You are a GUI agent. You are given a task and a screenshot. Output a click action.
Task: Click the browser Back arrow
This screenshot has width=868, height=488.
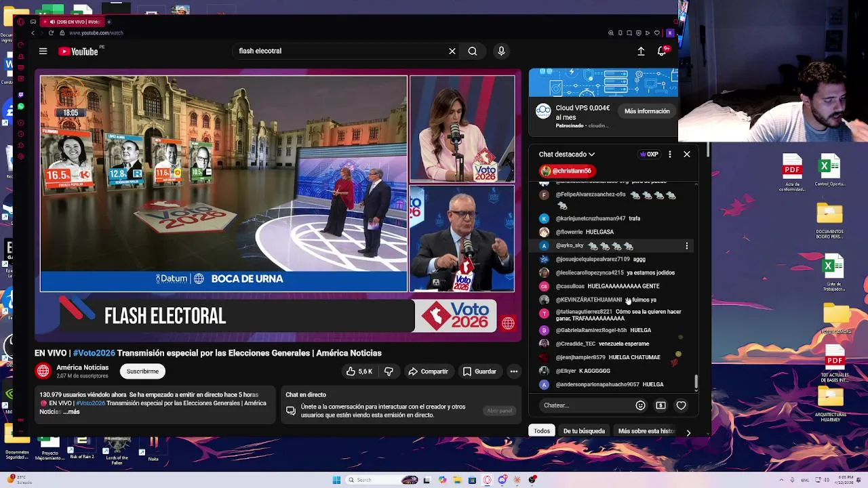click(x=33, y=33)
